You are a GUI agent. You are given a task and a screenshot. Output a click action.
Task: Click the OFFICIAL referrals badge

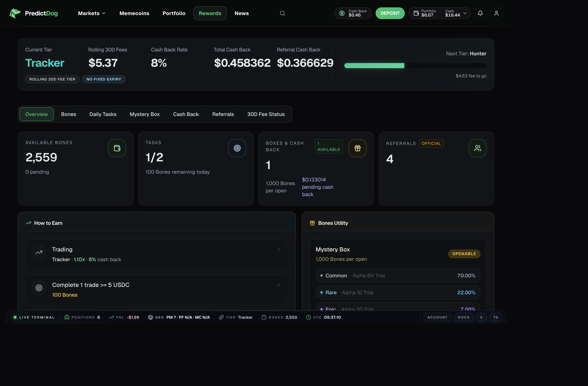pyautogui.click(x=431, y=144)
